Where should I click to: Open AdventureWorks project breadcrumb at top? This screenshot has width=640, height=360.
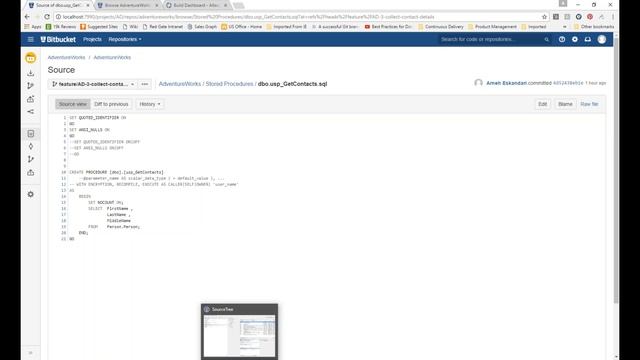(x=67, y=58)
